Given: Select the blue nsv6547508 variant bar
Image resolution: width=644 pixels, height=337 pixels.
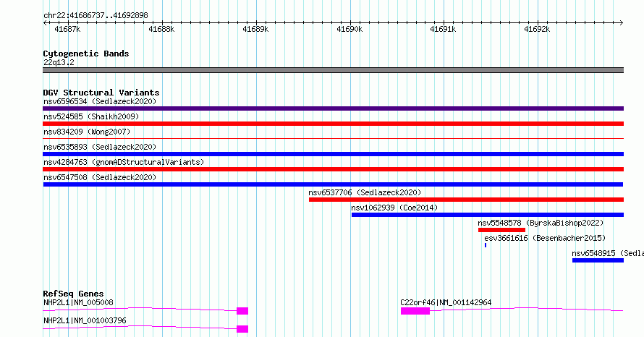Looking at the screenshot, I should tap(333, 184).
